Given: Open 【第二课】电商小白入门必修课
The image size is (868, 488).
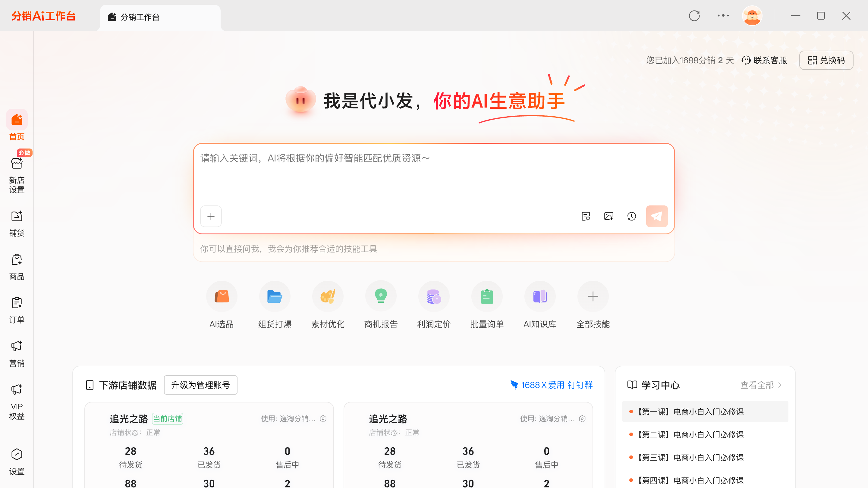Looking at the screenshot, I should [705, 434].
